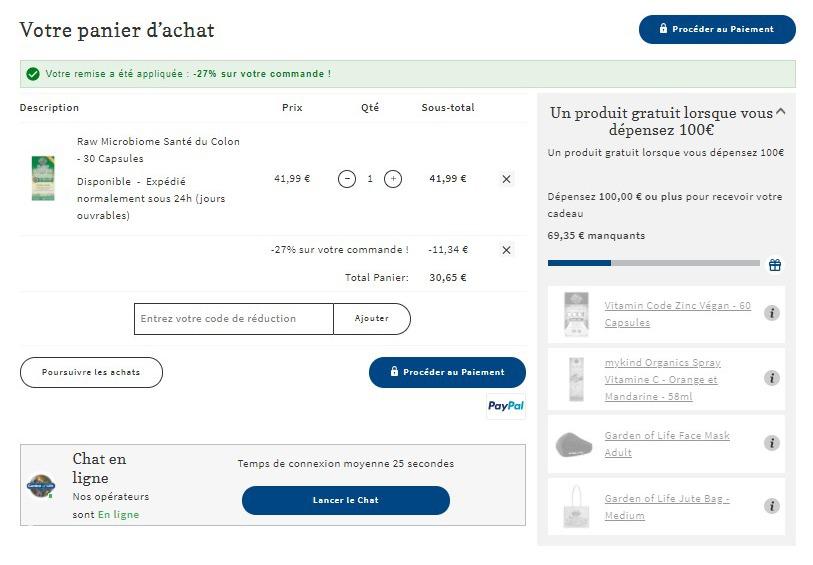The height and width of the screenshot is (565, 813).
Task: Open mykind Organics Spray Vitamine C link
Action: (x=663, y=379)
